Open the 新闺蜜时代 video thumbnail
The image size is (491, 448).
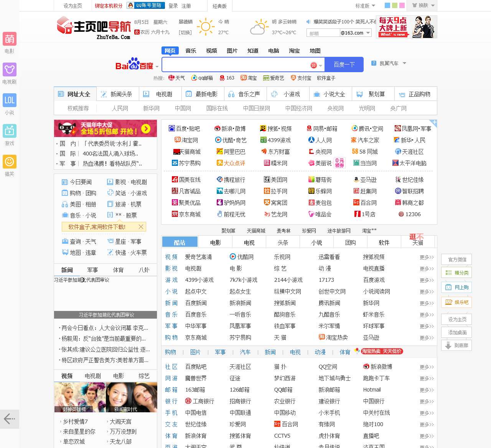(132, 397)
